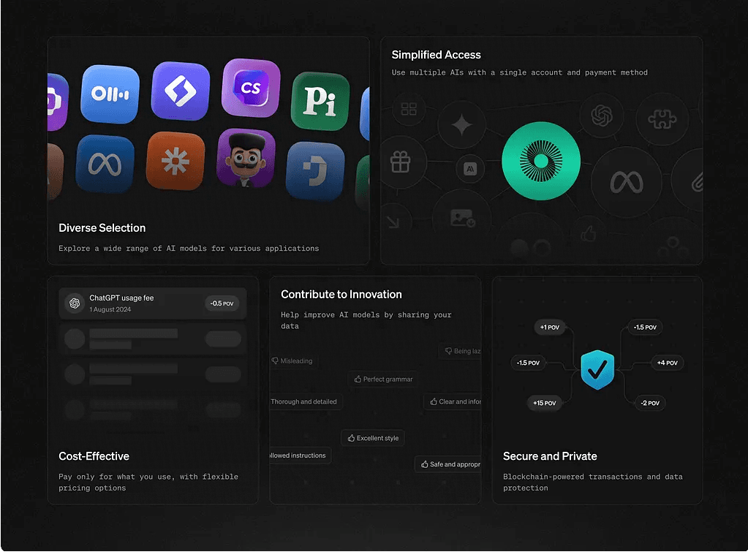Viewport: 748px width, 560px height.
Task: Click the Diverse Selection heading
Action: point(102,228)
